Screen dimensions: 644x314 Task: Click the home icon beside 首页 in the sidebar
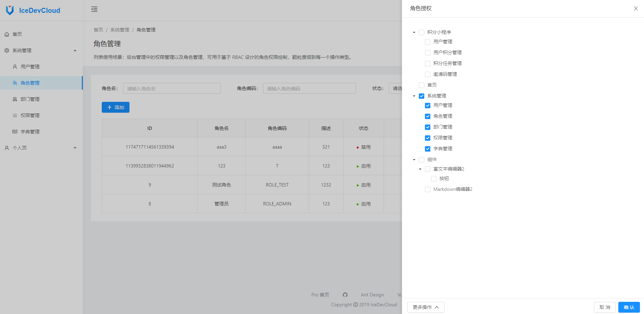[7, 34]
